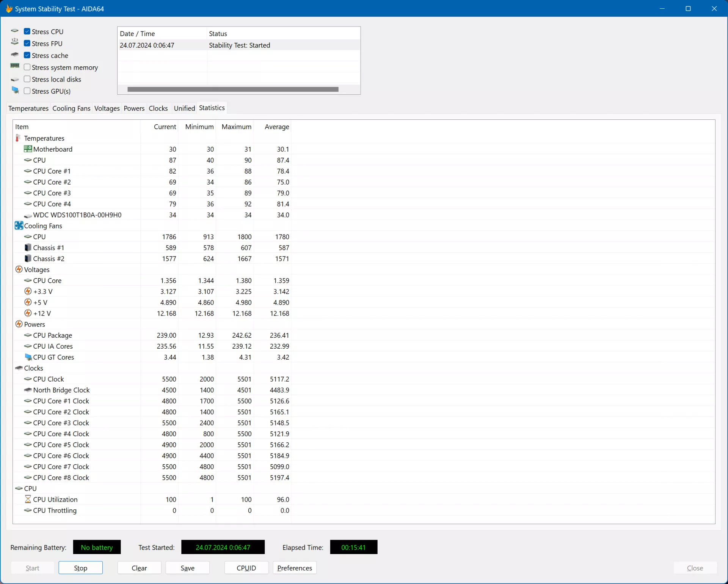The height and width of the screenshot is (584, 728).
Task: Open the Voltages tab
Action: click(107, 108)
